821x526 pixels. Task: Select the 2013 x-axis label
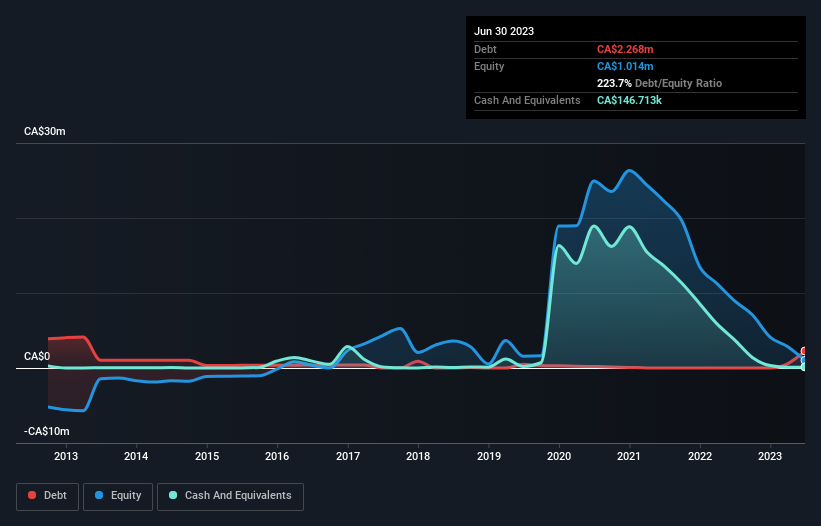pyautogui.click(x=66, y=456)
